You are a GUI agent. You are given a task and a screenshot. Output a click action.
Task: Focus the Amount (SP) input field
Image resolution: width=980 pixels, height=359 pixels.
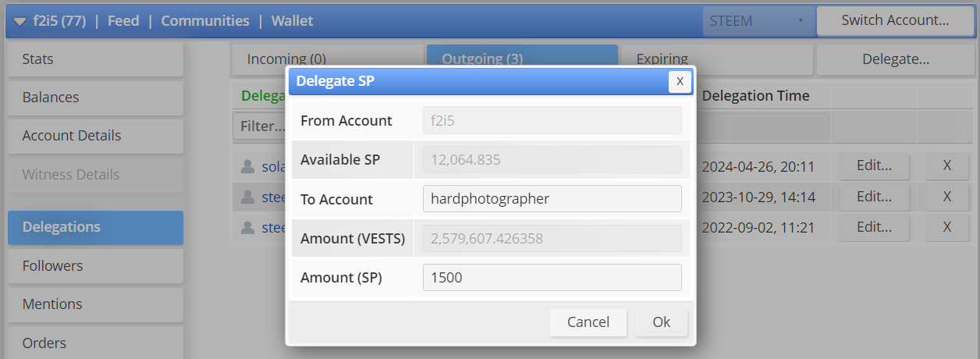click(x=552, y=277)
